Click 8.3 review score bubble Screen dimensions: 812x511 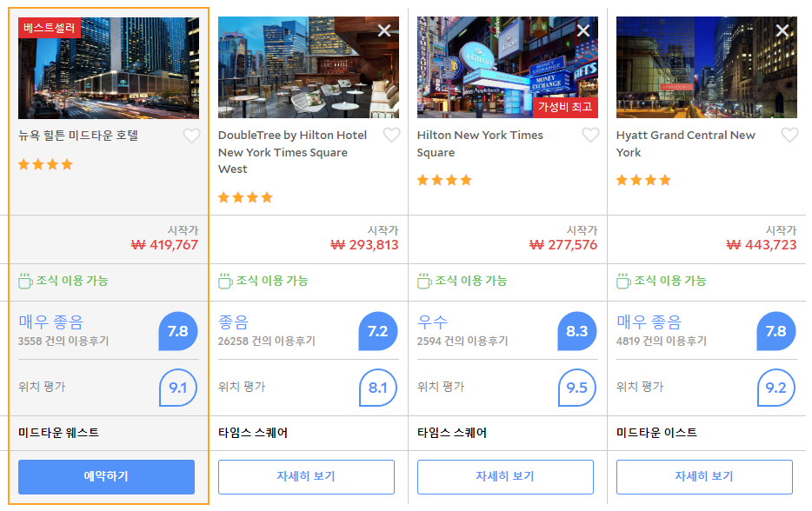click(577, 331)
